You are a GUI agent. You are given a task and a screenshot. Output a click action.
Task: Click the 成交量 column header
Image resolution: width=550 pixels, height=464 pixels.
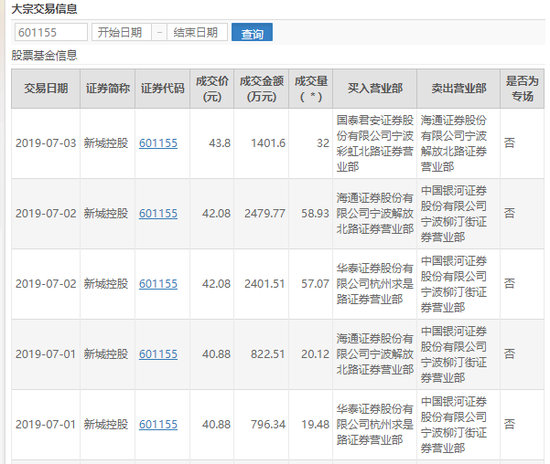[x=311, y=88]
